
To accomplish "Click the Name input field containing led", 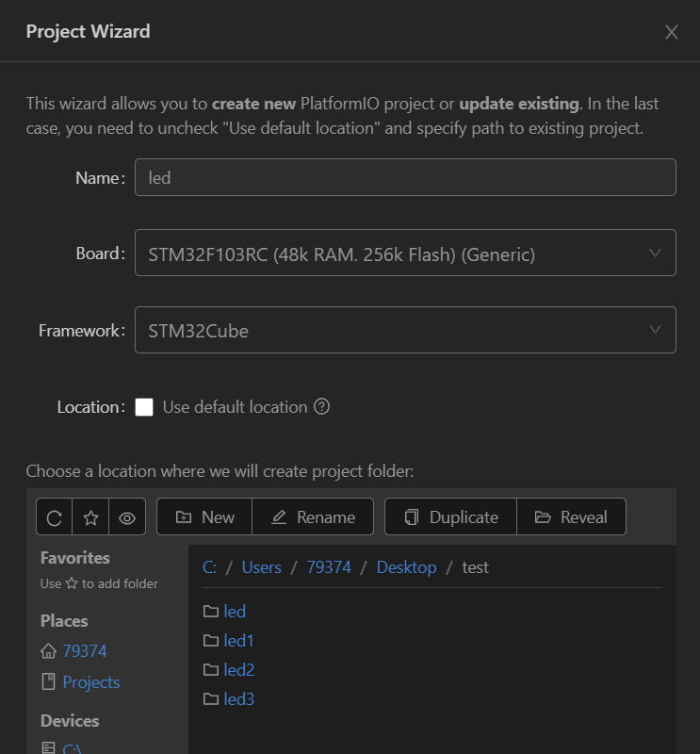I will pos(405,177).
